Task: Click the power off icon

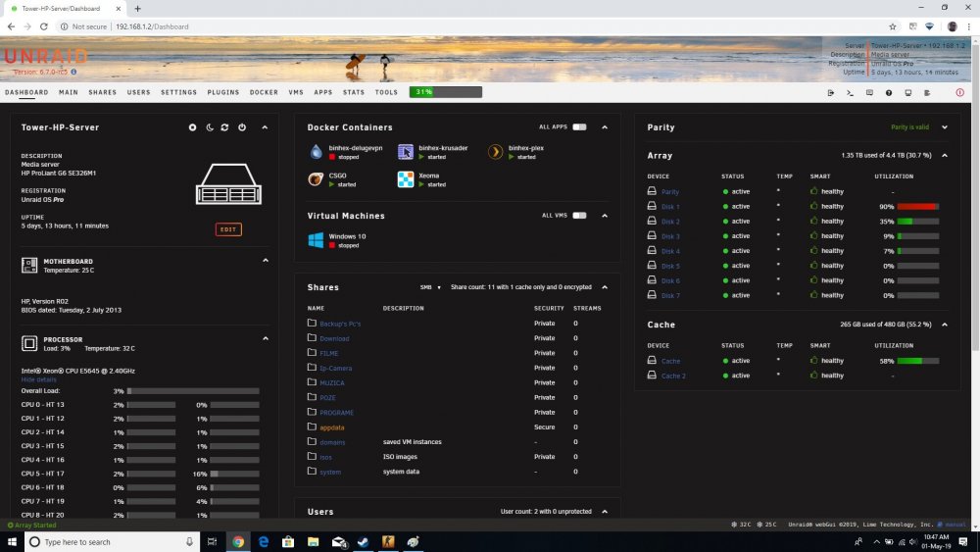Action: (x=242, y=127)
